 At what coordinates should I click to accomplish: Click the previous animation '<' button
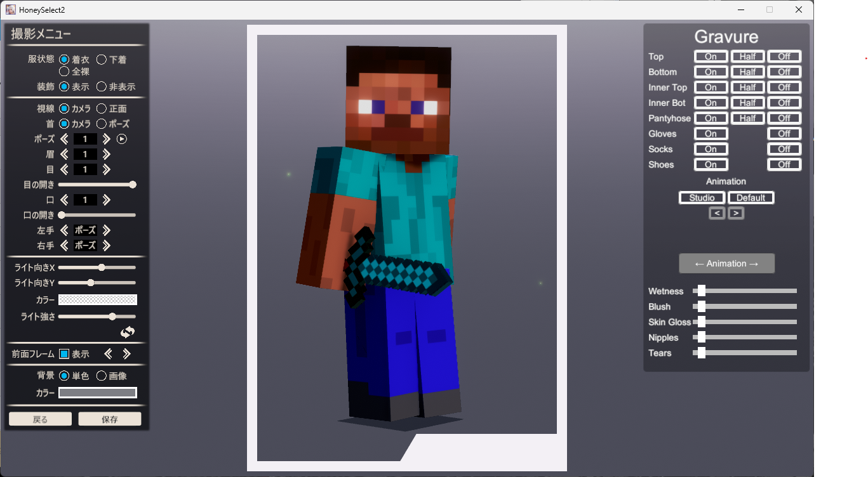point(717,213)
